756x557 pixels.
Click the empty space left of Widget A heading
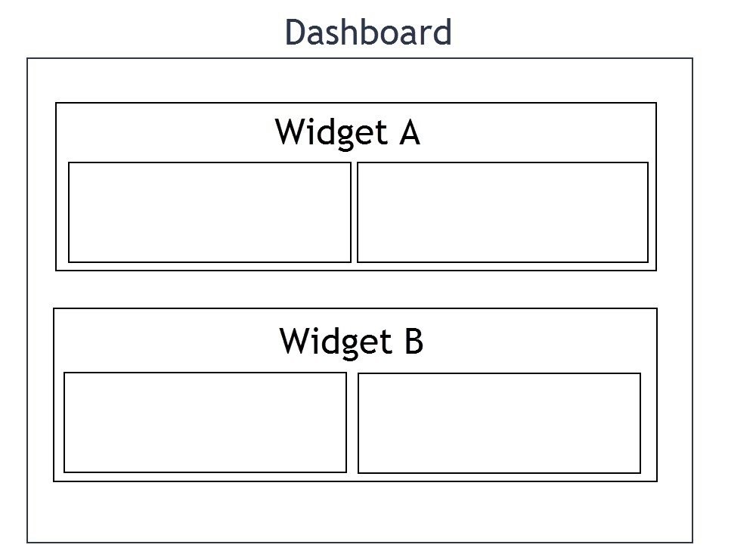pos(165,132)
